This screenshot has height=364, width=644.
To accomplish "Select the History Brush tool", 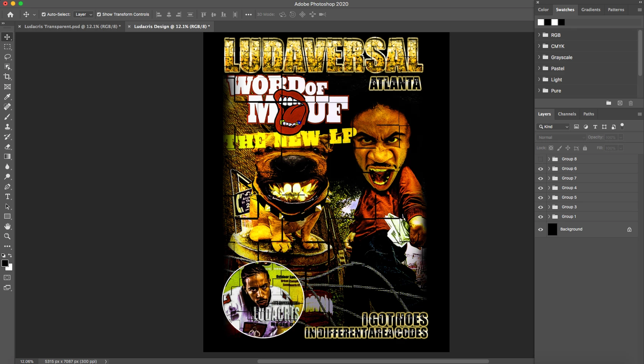I will point(7,137).
